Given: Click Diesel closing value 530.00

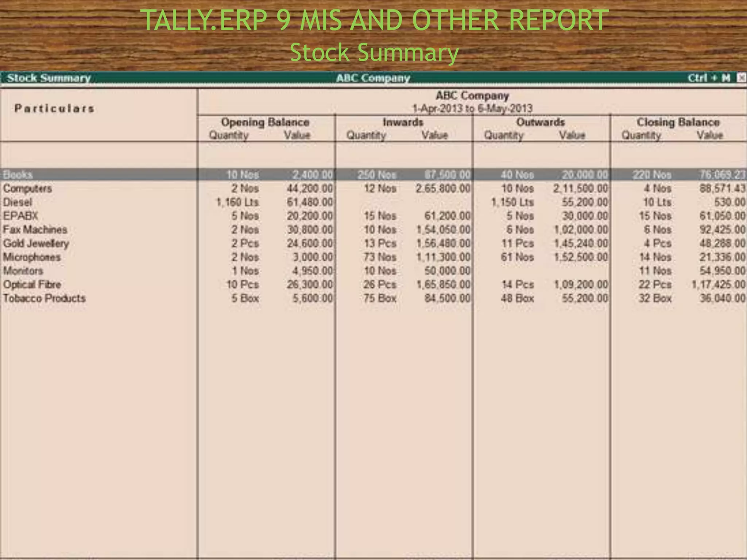Looking at the screenshot, I should click(729, 202).
